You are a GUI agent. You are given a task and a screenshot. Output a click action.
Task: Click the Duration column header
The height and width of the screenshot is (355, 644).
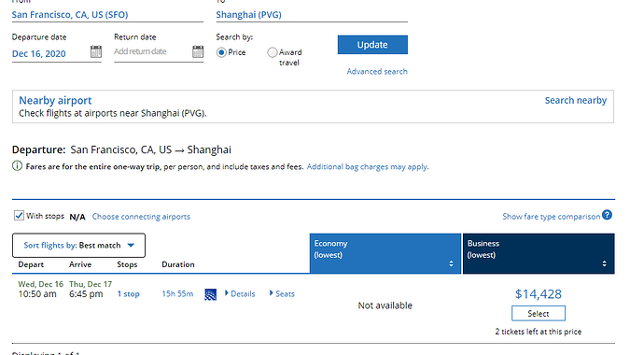(178, 264)
